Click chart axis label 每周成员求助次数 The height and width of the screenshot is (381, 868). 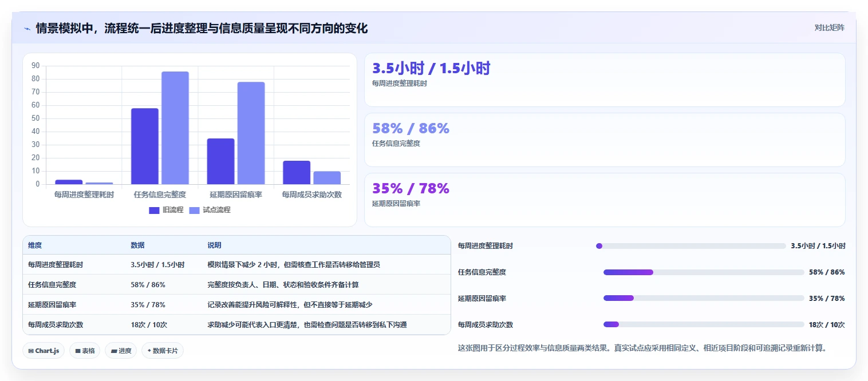pos(312,195)
